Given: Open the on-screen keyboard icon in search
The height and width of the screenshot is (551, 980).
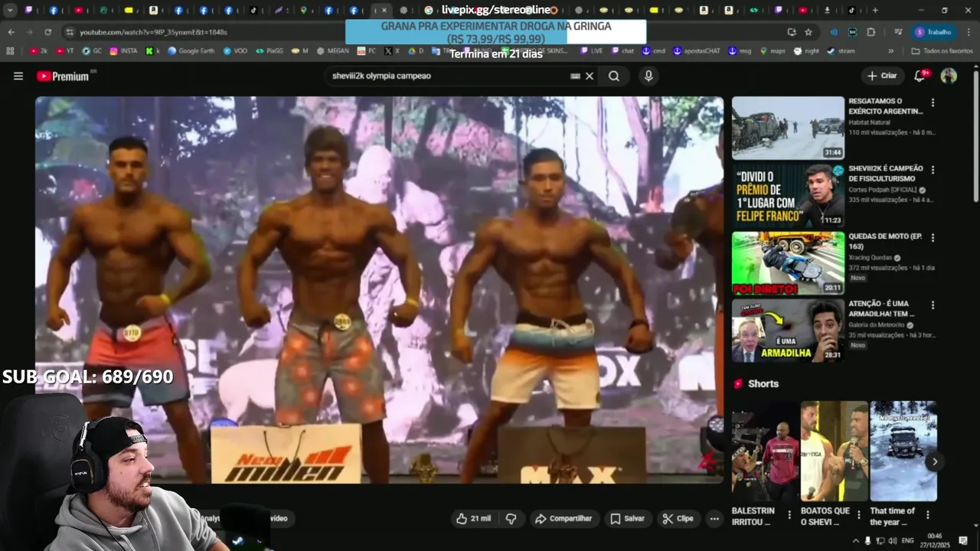Looking at the screenshot, I should pyautogui.click(x=575, y=76).
